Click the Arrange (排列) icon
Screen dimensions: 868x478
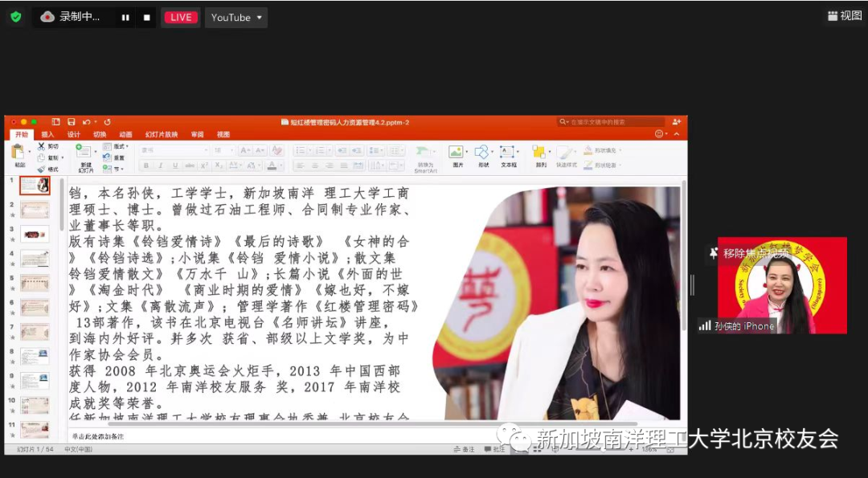[540, 151]
